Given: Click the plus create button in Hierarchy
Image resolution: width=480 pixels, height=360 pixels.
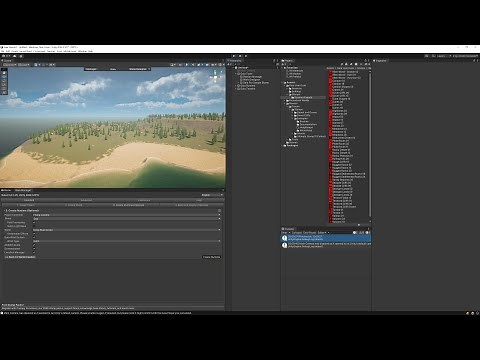Looking at the screenshot, I should [229, 64].
